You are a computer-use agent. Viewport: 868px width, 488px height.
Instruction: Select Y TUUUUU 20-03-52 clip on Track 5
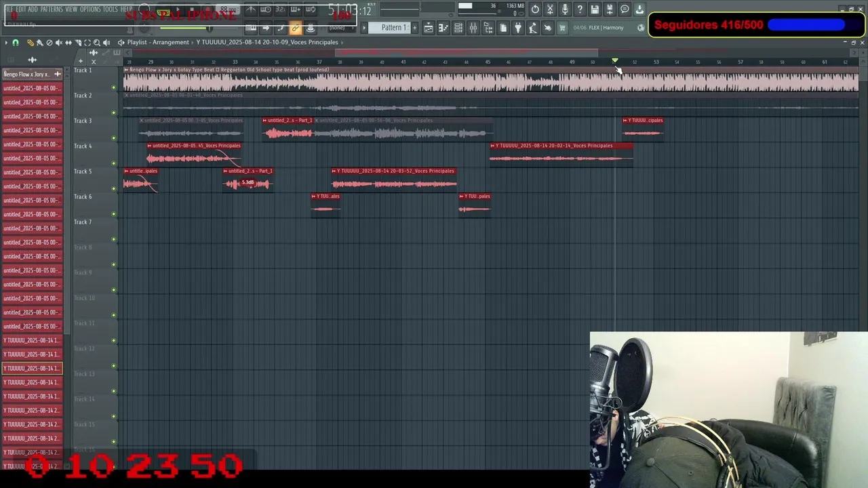click(x=394, y=179)
